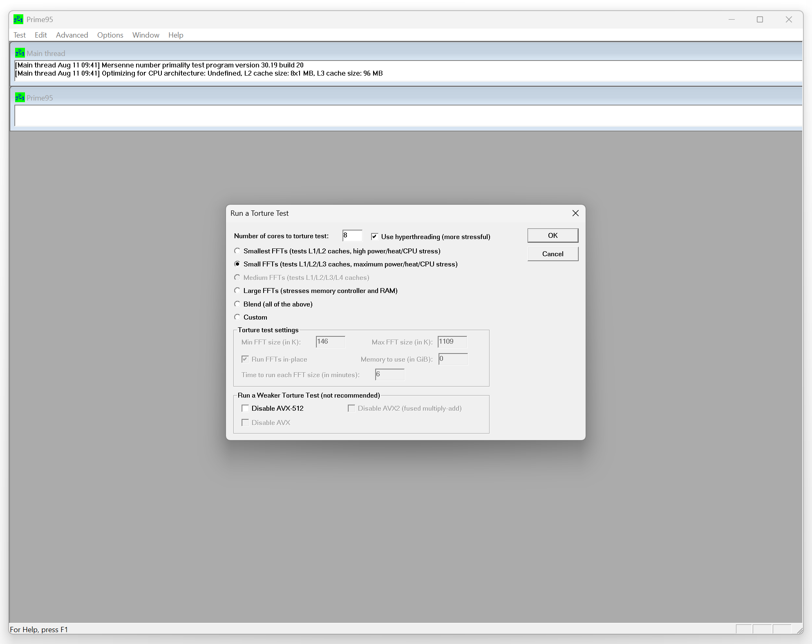Select Small FFTs radio option
This screenshot has width=812, height=644.
click(x=237, y=264)
